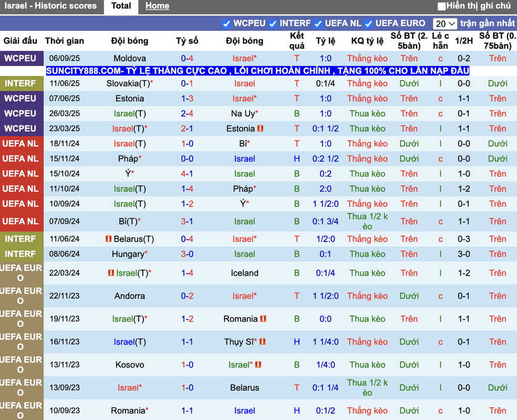Image resolution: width=517 pixels, height=420 pixels.
Task: Click result 'H' in the 16/11/23 row
Action: [x=297, y=342]
